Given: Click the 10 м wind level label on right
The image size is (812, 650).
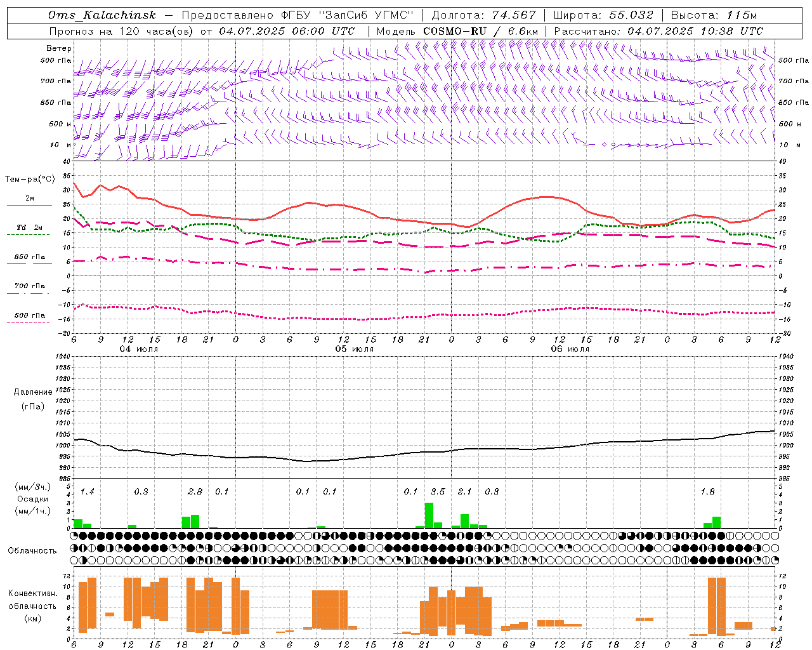Looking at the screenshot, I should pyautogui.click(x=789, y=145).
